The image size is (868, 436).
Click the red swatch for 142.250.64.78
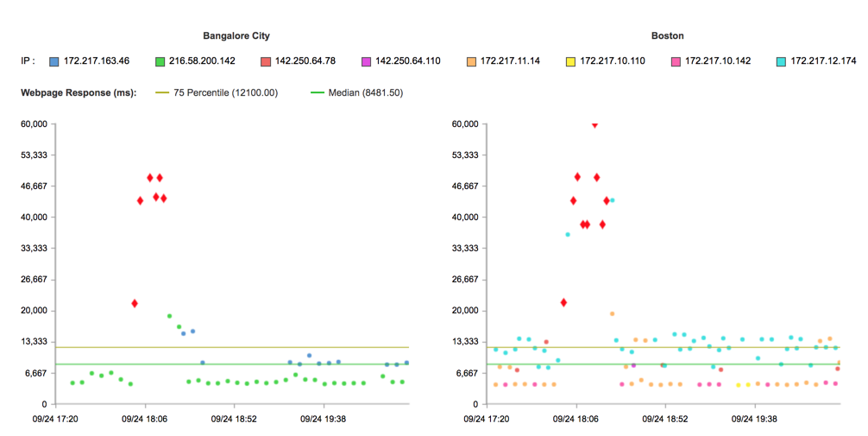(265, 61)
